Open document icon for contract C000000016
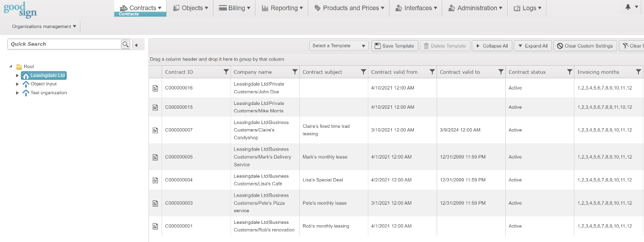 156,88
